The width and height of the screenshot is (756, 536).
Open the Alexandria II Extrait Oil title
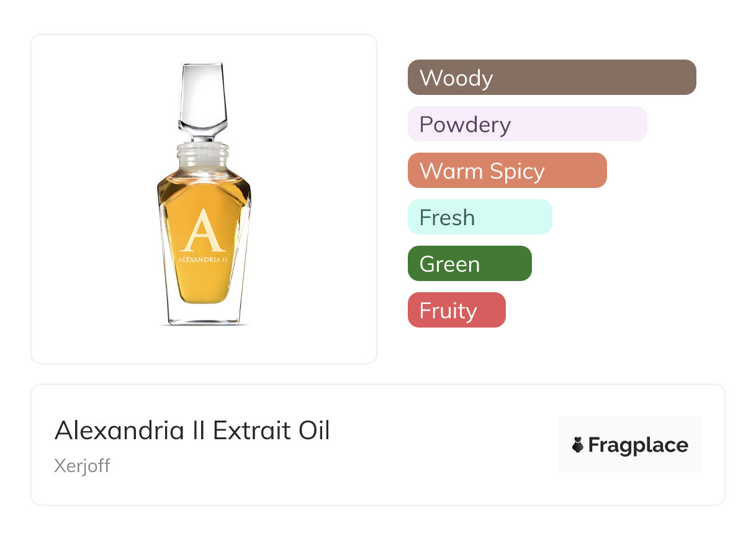point(192,430)
